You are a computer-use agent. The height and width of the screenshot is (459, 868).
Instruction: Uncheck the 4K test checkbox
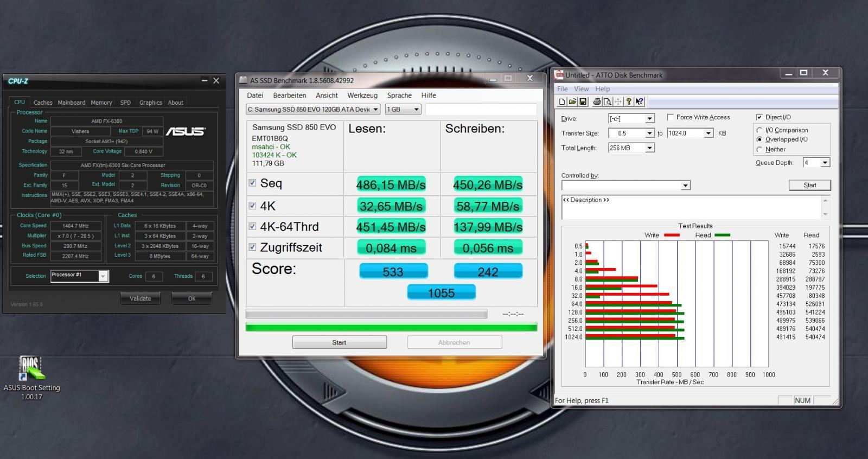[252, 206]
